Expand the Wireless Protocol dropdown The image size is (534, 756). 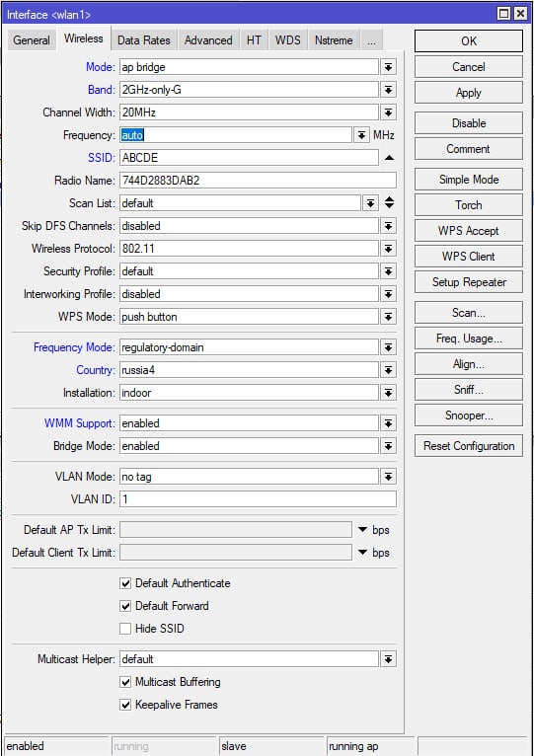[x=388, y=249]
